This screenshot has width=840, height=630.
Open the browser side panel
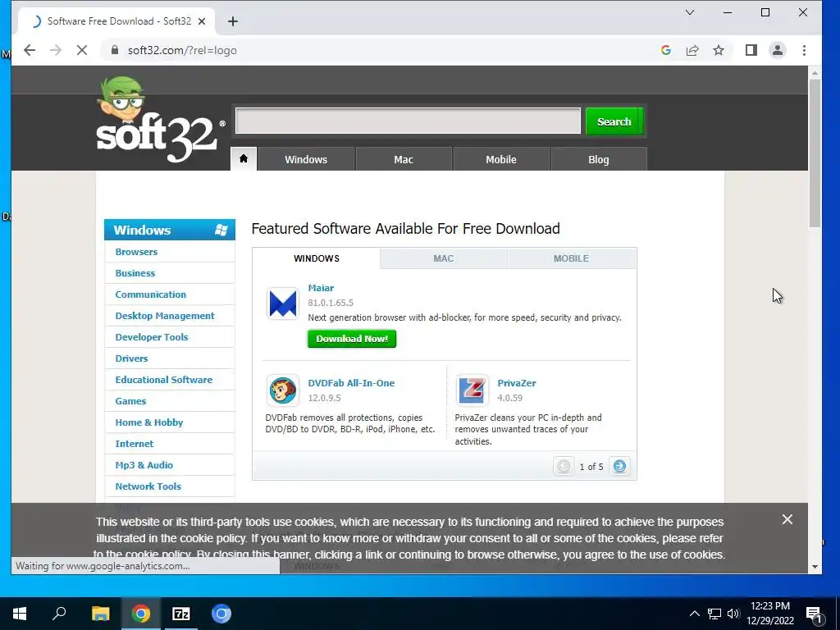tap(751, 50)
